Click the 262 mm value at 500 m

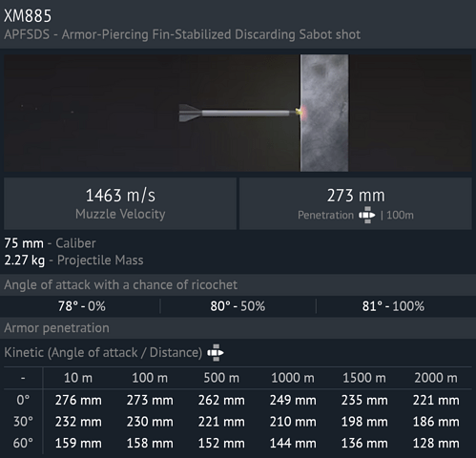pos(221,400)
